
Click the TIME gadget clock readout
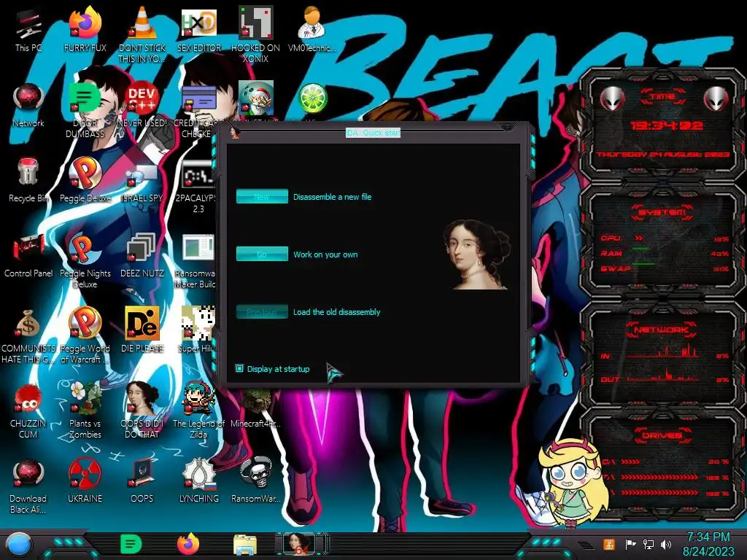pos(667,125)
